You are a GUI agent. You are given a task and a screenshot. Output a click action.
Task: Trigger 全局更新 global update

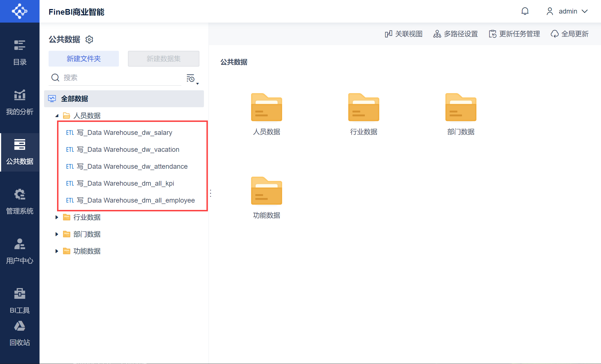pyautogui.click(x=569, y=34)
